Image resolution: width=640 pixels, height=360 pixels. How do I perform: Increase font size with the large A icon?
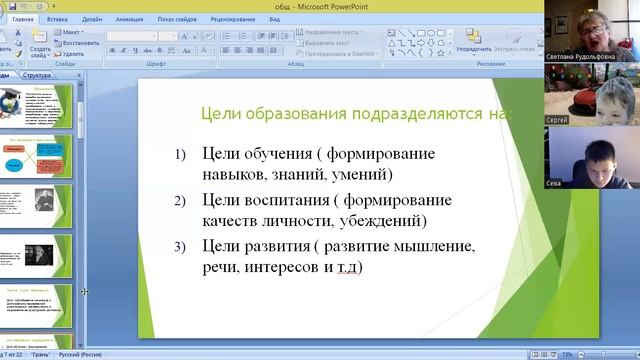pos(184,36)
